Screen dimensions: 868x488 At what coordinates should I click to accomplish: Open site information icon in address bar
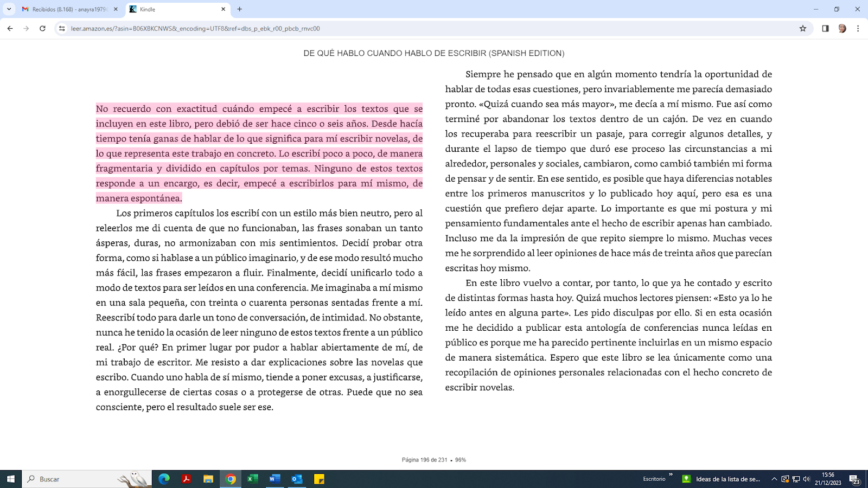(62, 29)
